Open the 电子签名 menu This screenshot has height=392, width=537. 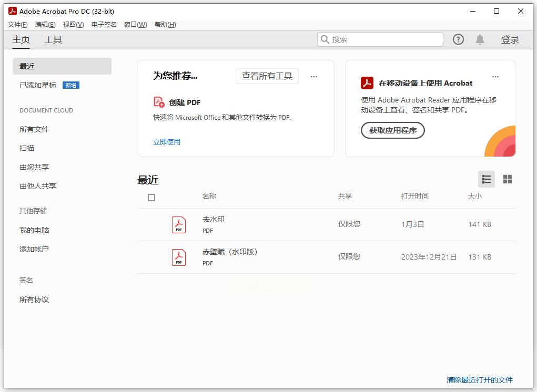click(104, 25)
